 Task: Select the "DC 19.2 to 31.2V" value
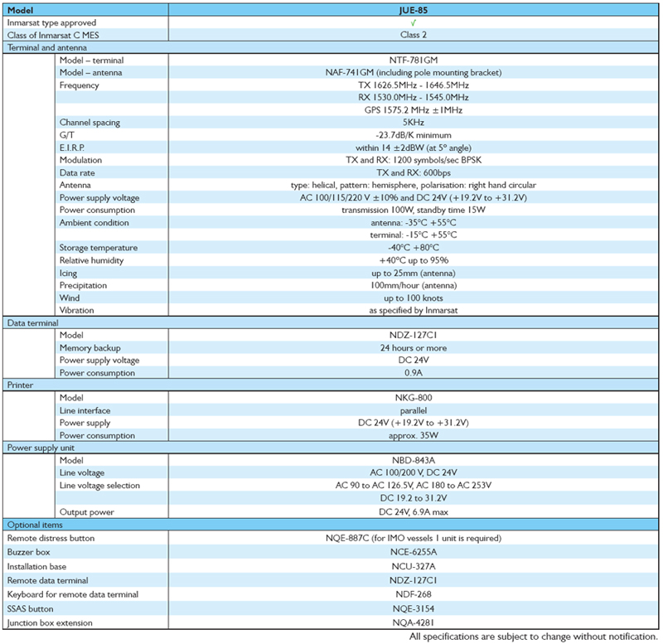tap(413, 497)
